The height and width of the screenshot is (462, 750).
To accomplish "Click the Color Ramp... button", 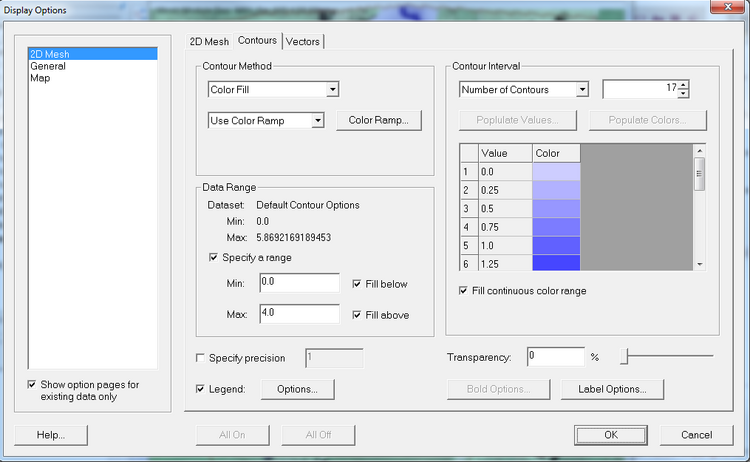I will point(379,121).
